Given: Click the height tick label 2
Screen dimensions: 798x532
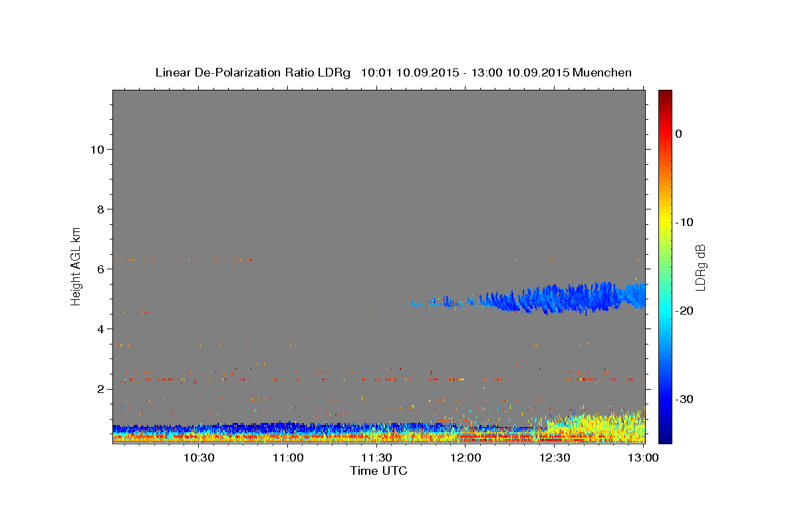Looking at the screenshot, I should coord(100,389).
